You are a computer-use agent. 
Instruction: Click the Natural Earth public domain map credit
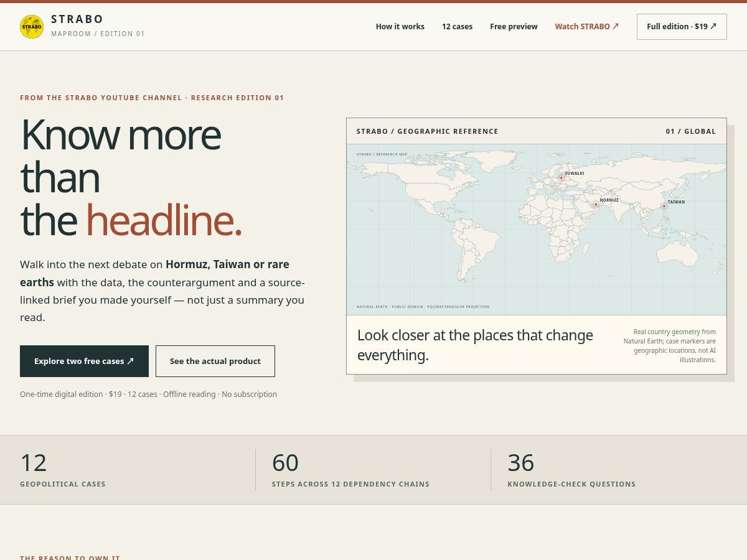point(423,307)
